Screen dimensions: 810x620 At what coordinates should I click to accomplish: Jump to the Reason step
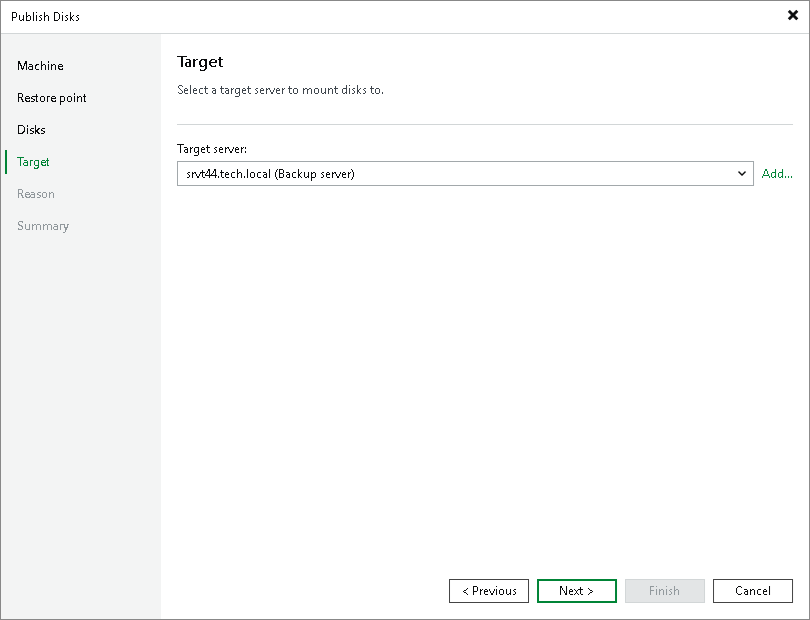pos(36,194)
